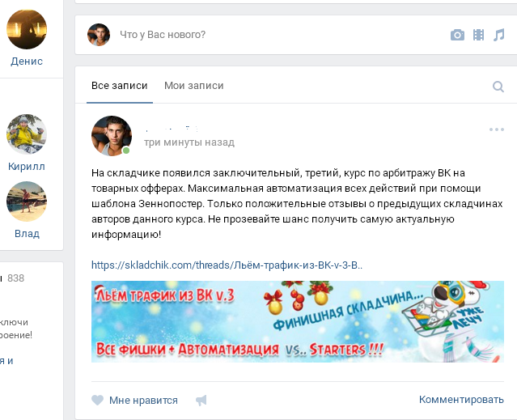Click the small avatar in the new-post box

pyautogui.click(x=99, y=35)
